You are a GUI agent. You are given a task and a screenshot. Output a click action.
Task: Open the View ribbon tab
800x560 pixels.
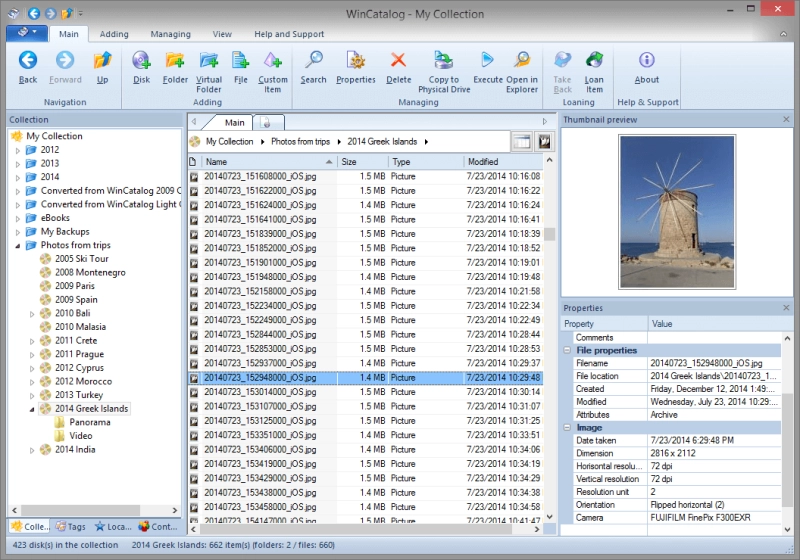(x=222, y=34)
